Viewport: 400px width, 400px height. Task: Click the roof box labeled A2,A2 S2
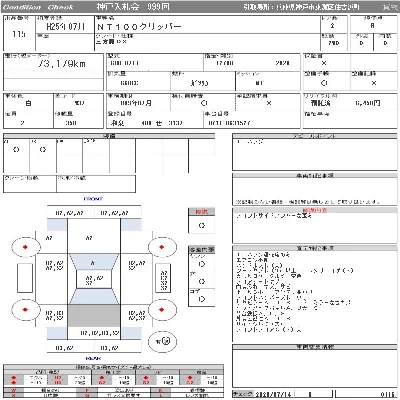[x=94, y=279]
